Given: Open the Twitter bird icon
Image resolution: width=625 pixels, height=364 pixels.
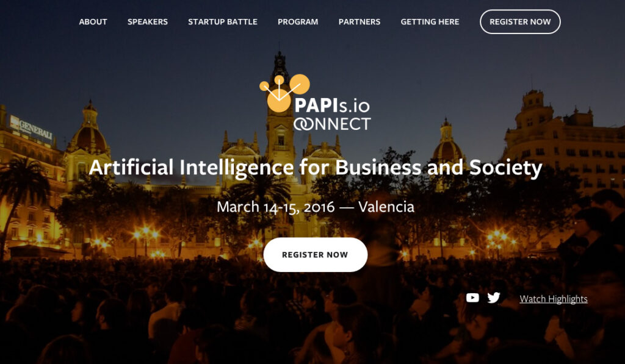Looking at the screenshot, I should coord(493,298).
